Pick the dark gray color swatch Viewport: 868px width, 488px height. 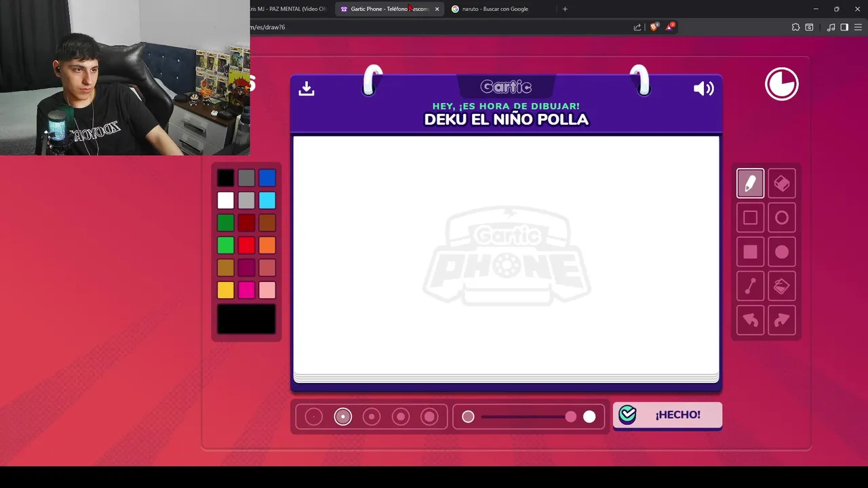(246, 178)
